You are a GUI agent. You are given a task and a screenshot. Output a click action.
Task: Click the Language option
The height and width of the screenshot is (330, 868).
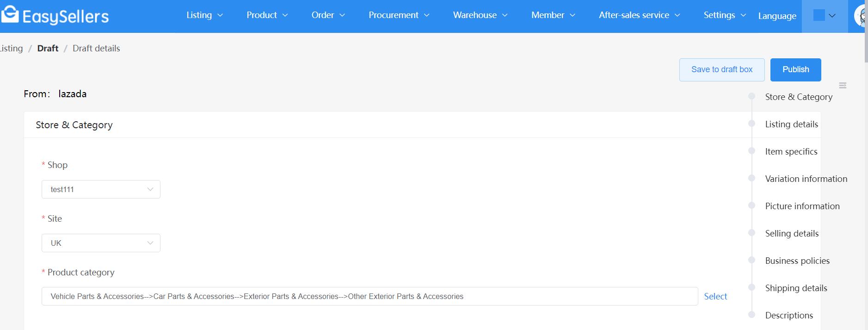[777, 16]
